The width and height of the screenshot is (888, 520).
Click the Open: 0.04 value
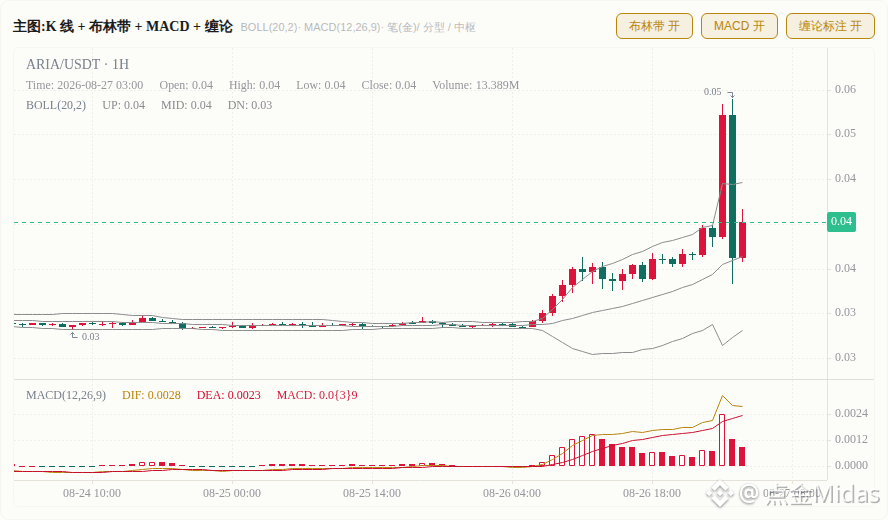[x=186, y=85]
